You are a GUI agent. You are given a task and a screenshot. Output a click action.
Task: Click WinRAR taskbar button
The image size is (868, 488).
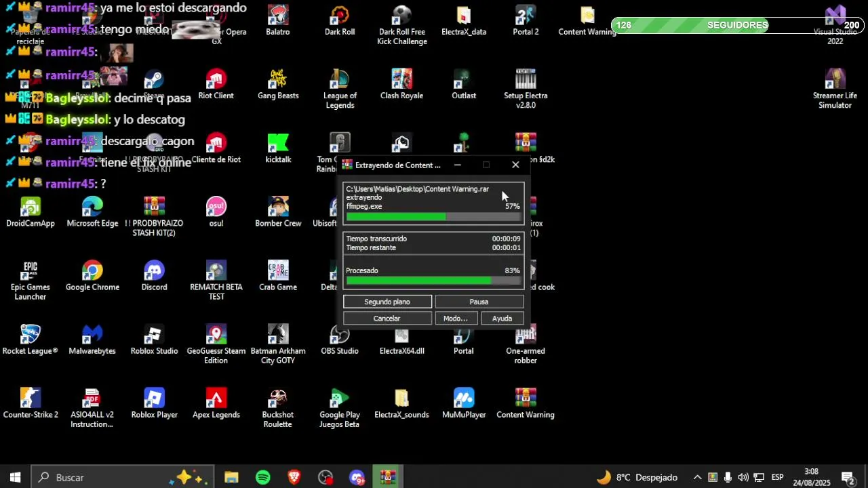click(388, 477)
